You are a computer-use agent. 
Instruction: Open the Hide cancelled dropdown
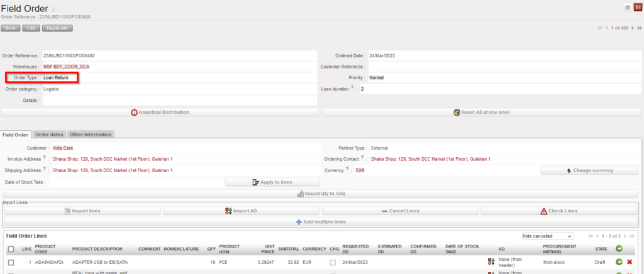[x=549, y=236]
